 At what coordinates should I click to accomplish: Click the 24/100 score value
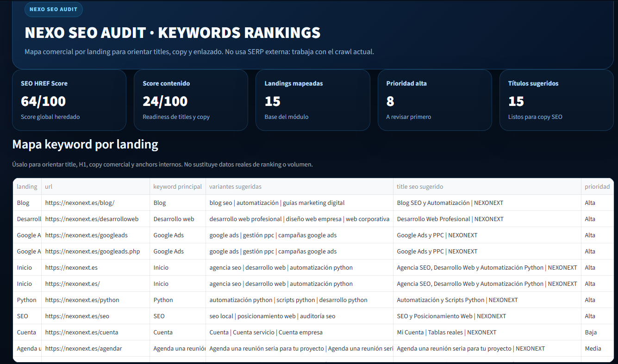[165, 101]
